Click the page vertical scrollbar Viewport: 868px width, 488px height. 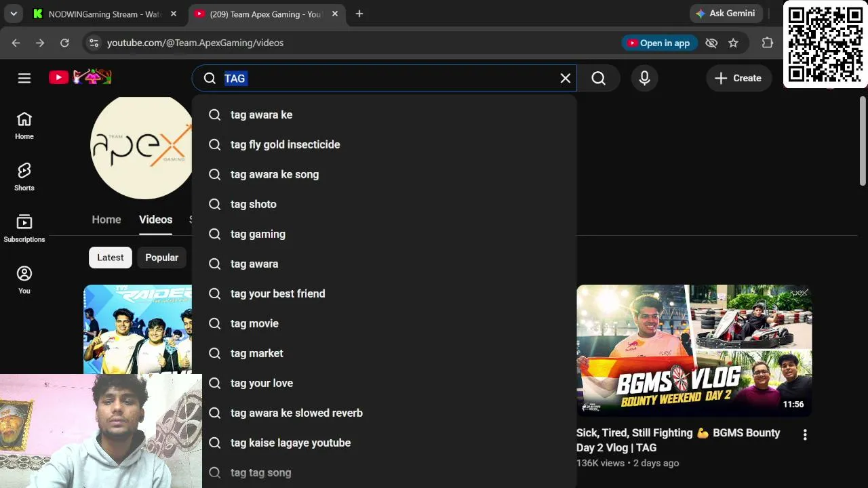click(x=863, y=140)
